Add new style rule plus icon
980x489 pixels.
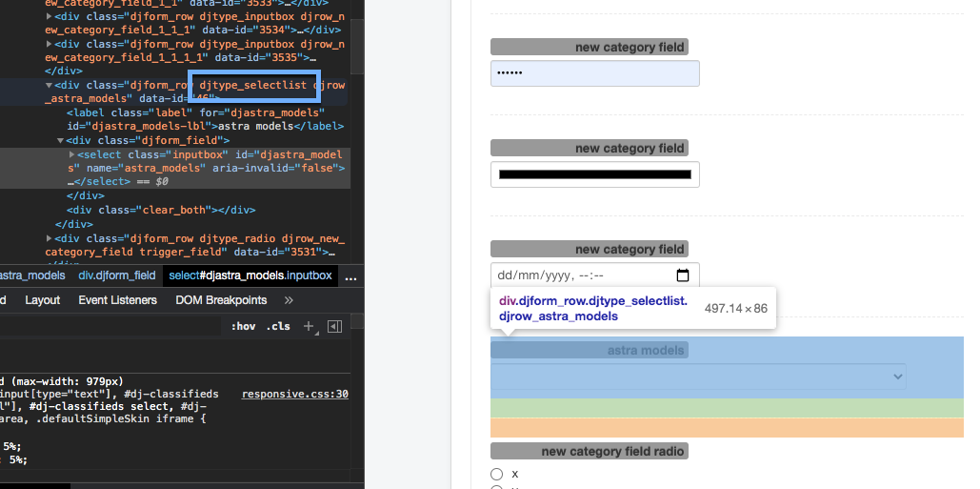tap(309, 326)
